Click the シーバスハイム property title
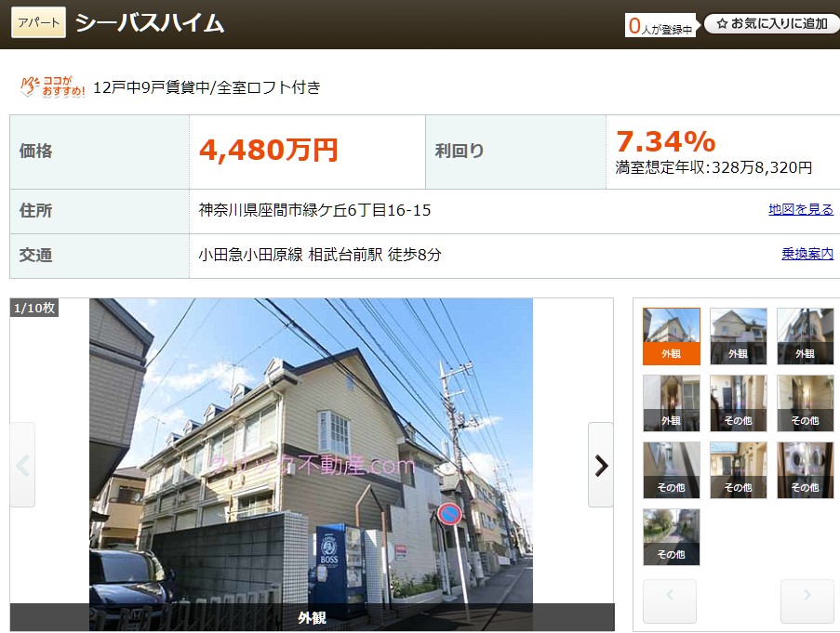 coord(150,23)
